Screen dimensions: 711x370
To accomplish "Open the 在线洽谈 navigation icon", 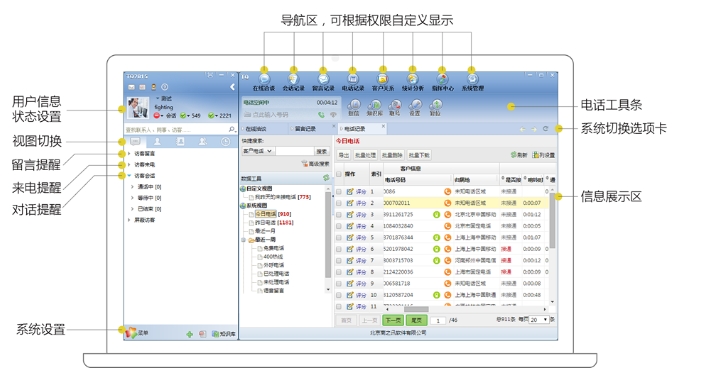I will click(x=264, y=79).
